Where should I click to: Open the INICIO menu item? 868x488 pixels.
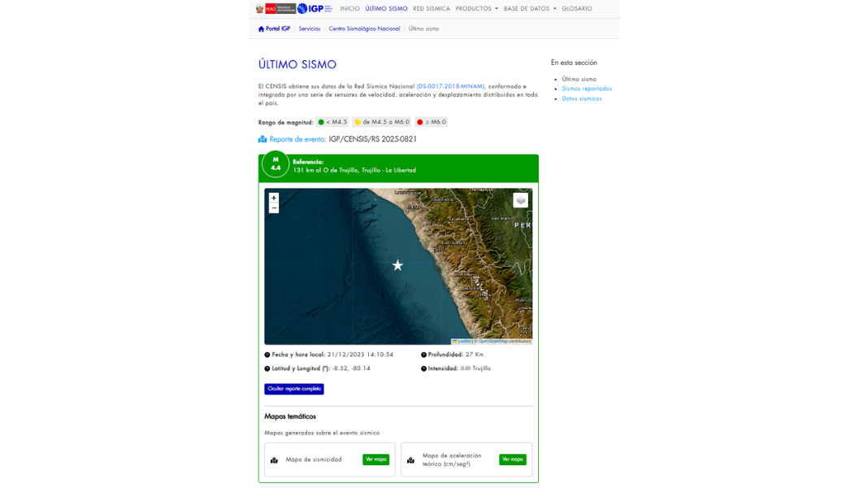[x=349, y=8]
